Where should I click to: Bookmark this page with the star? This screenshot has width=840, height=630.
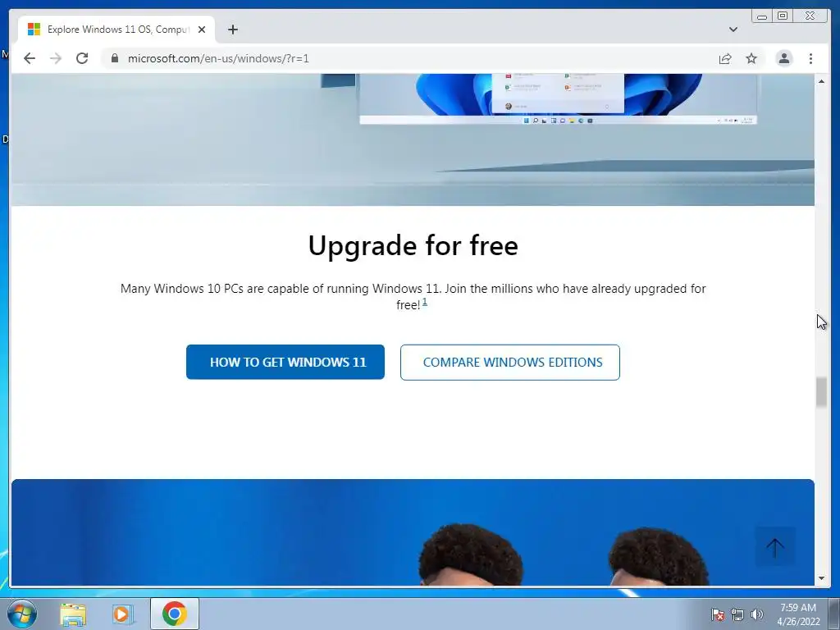(x=751, y=58)
